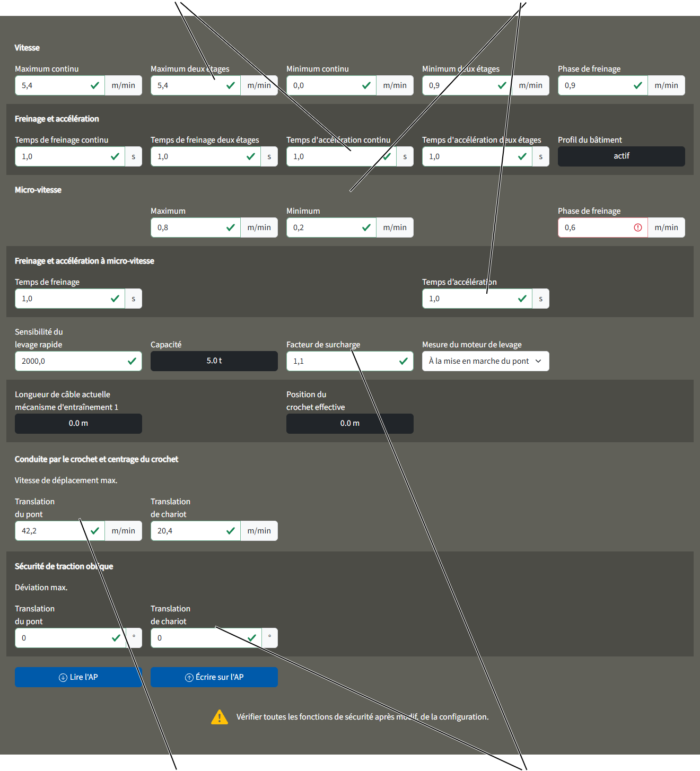Click the Freinage et accélération section heading
This screenshot has width=700, height=771.
click(57, 119)
